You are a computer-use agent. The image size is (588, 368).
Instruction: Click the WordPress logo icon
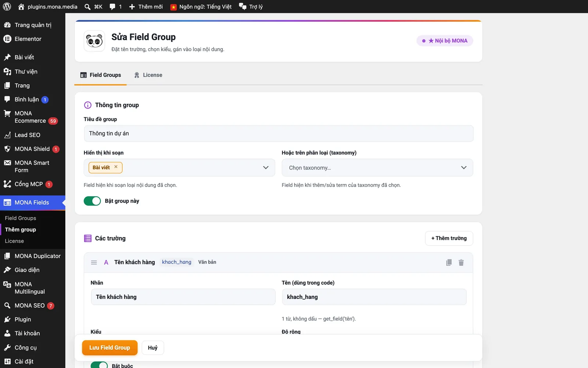point(7,7)
